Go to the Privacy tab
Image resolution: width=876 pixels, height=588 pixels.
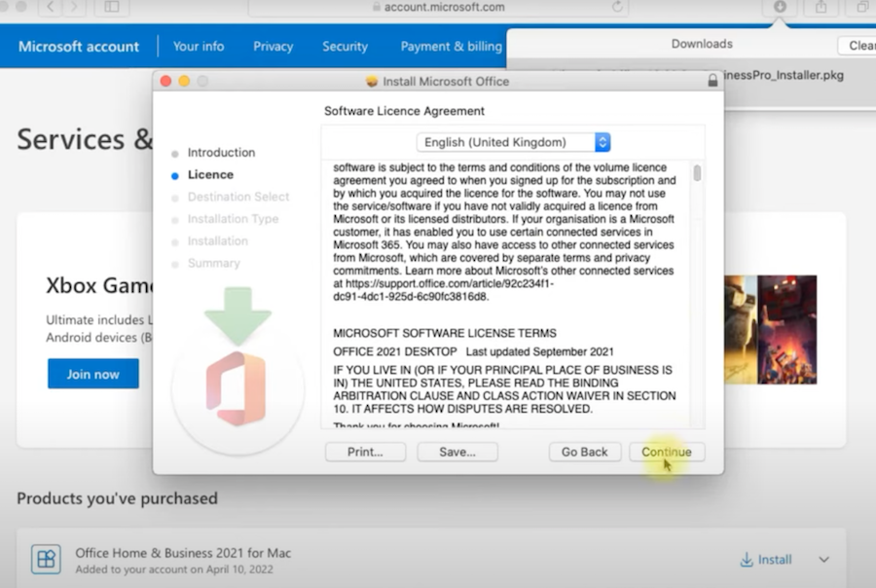tap(273, 46)
